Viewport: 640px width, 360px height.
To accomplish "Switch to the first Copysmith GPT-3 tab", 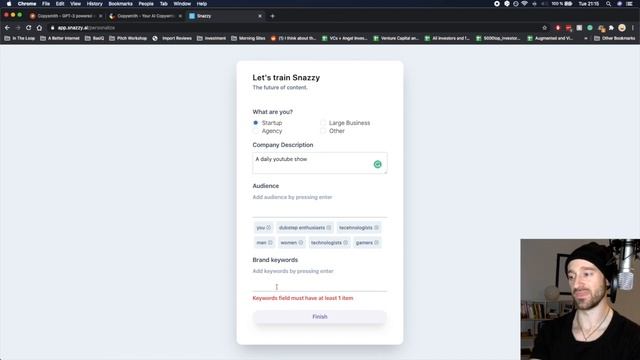I will 65,16.
